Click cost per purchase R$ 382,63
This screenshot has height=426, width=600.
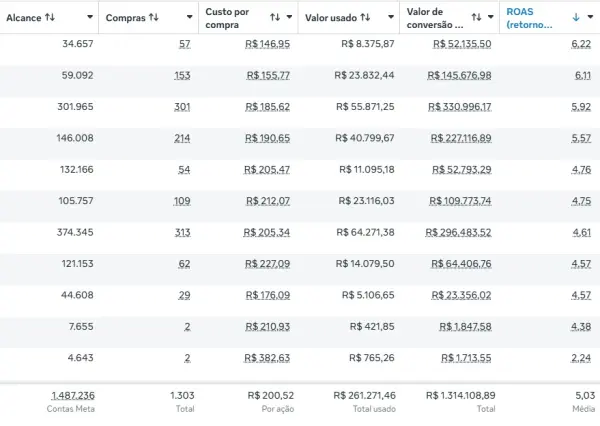click(267, 358)
